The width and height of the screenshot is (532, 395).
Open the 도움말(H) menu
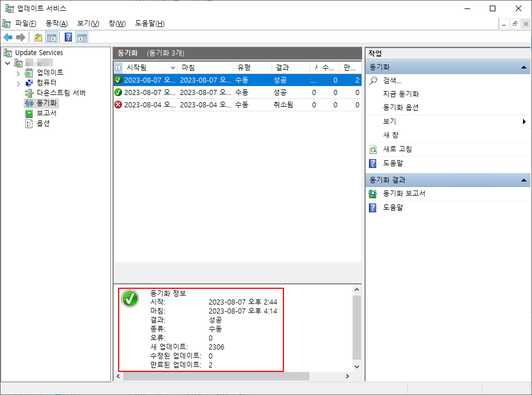point(150,24)
